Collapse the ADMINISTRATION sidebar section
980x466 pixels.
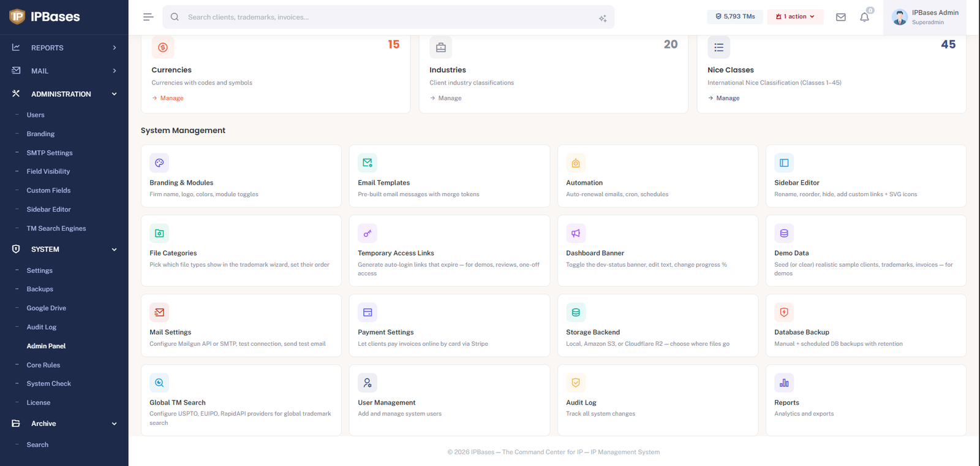(64, 94)
